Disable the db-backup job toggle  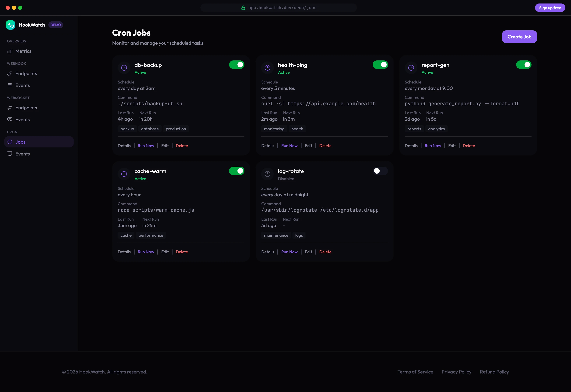[x=237, y=65]
